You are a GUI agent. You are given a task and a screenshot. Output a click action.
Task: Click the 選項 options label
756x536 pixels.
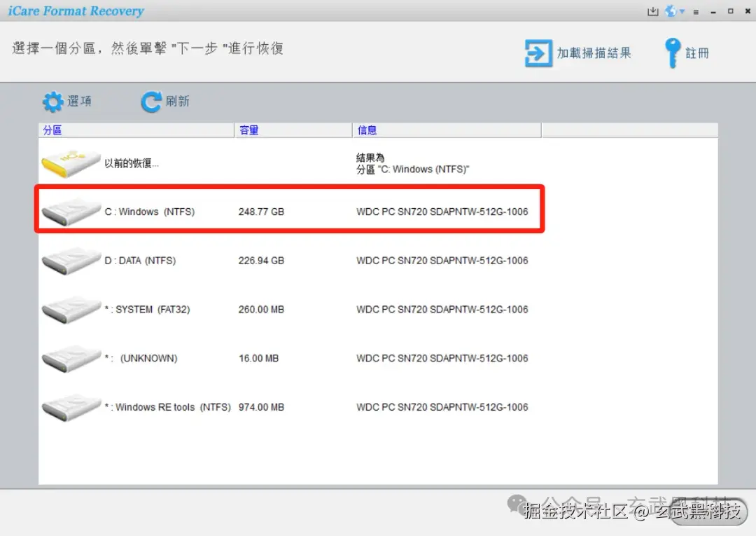(80, 102)
